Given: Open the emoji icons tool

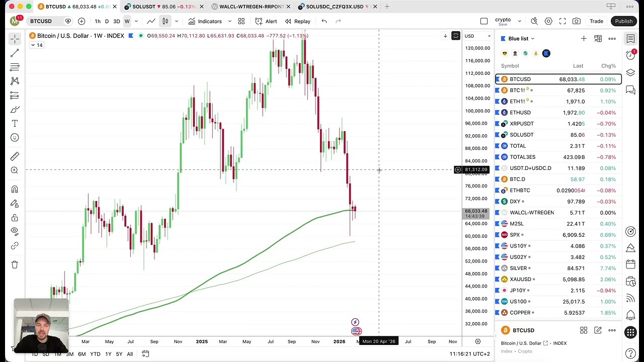Looking at the screenshot, I should pos(15,138).
